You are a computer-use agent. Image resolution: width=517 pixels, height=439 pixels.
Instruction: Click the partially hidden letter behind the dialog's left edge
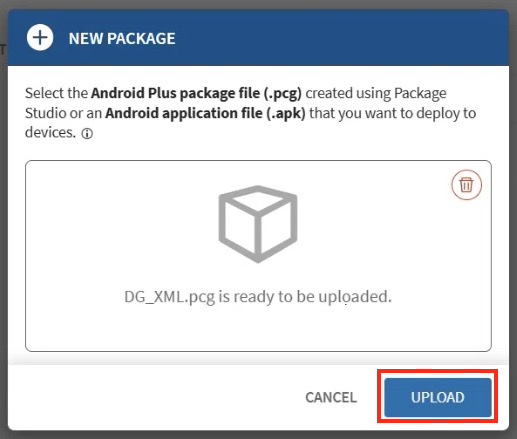tap(3, 50)
